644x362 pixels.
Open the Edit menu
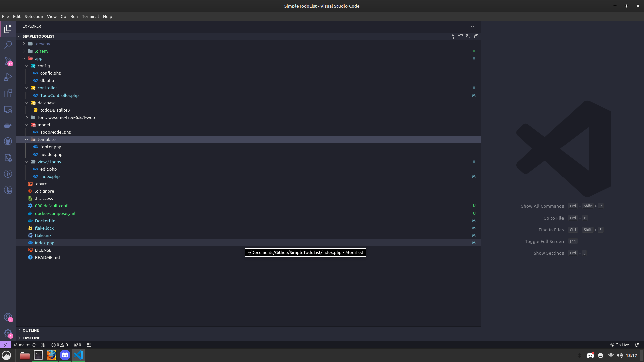pos(17,16)
